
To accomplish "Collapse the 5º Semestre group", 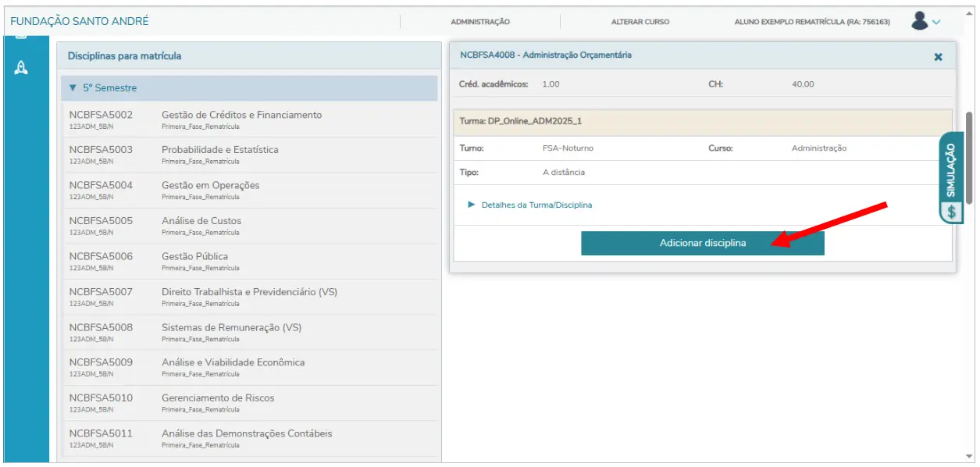I will point(73,88).
